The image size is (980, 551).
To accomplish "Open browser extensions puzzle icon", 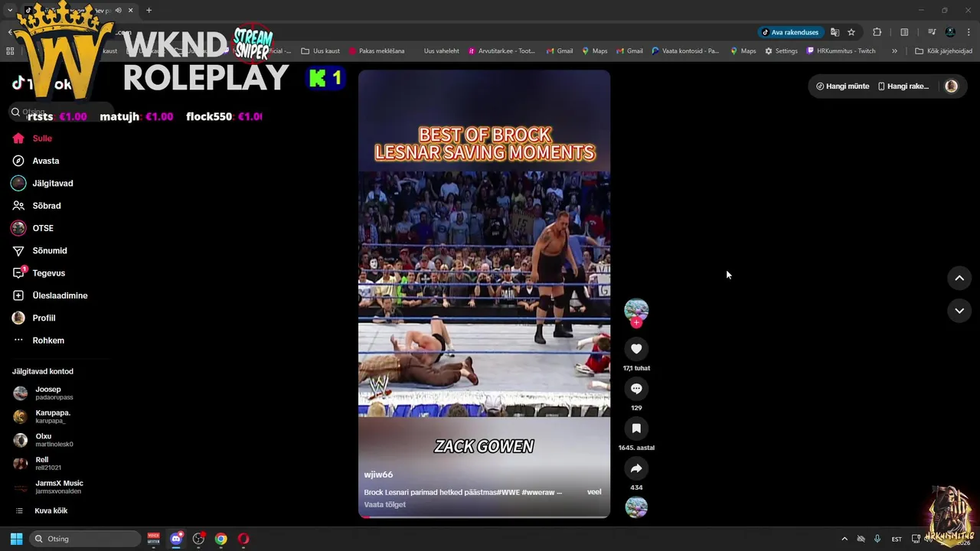I will pos(877,32).
